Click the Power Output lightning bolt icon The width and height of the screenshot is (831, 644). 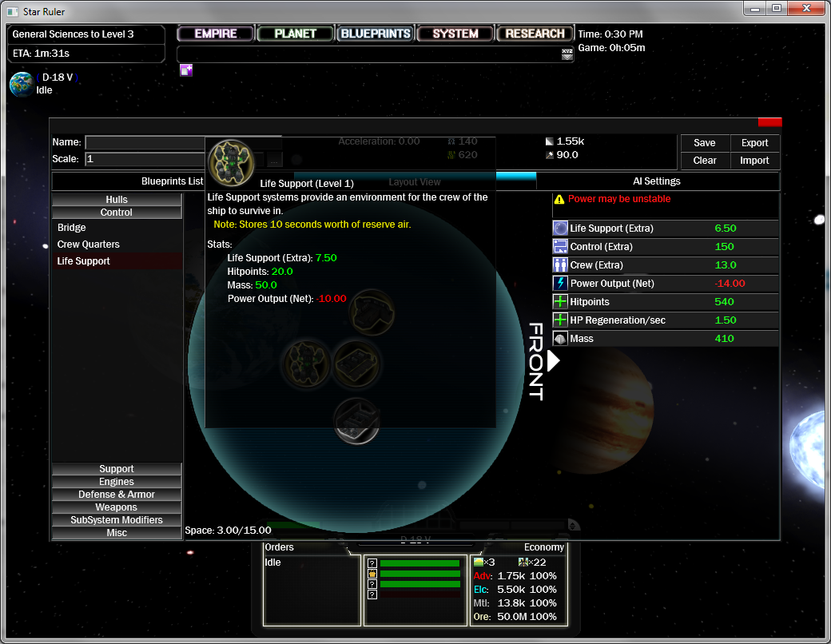pyautogui.click(x=560, y=284)
